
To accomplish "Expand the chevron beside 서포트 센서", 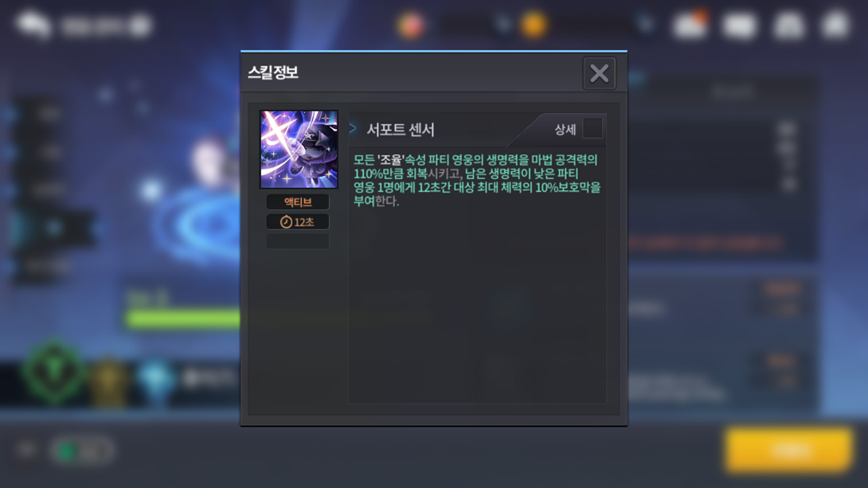I will [x=354, y=128].
